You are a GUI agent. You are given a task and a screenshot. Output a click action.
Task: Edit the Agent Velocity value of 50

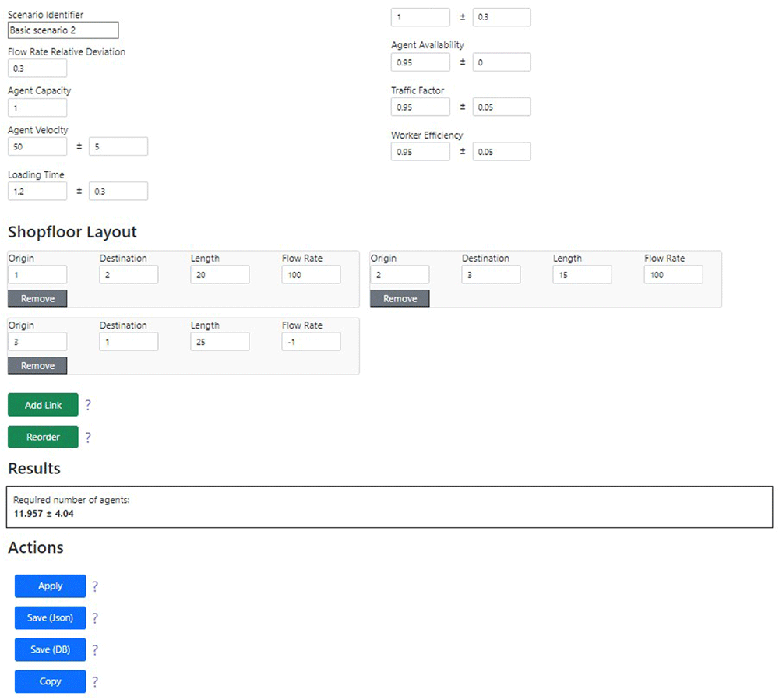click(37, 146)
